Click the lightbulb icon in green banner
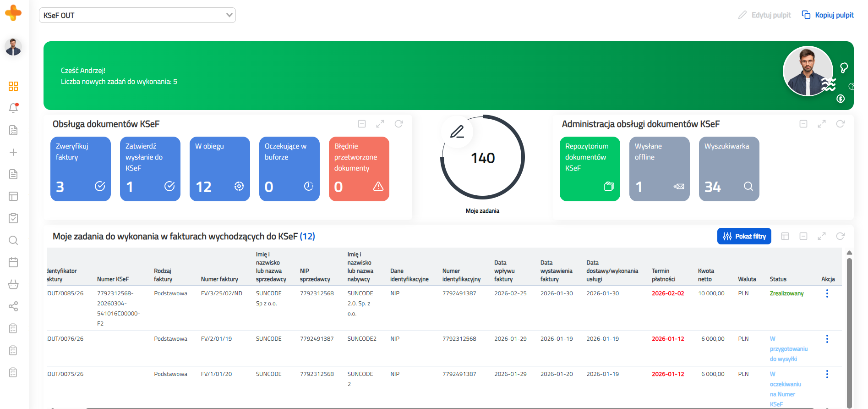 [x=844, y=68]
